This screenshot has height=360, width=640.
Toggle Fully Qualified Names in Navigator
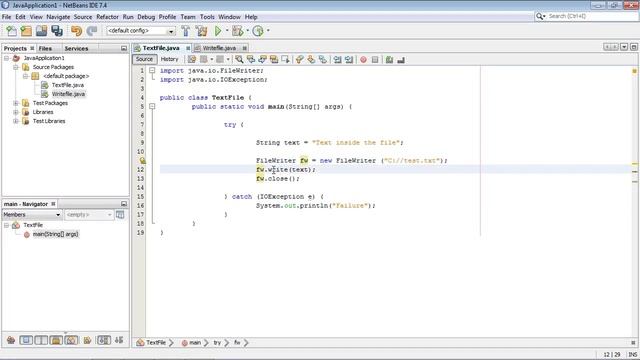click(x=87, y=340)
